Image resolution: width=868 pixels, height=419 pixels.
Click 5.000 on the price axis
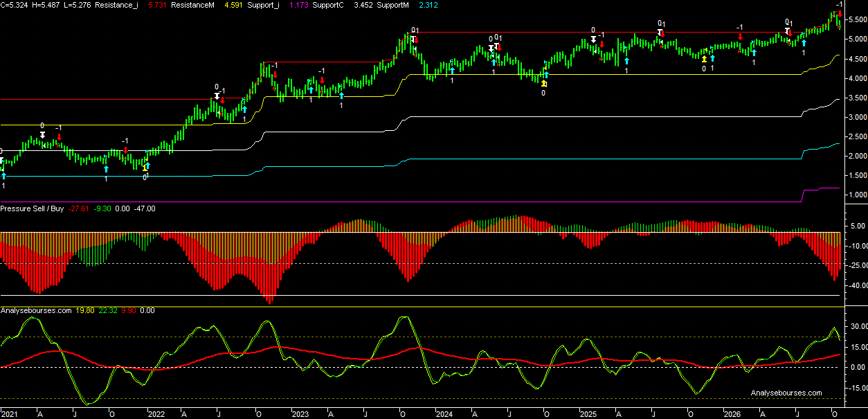[857, 39]
